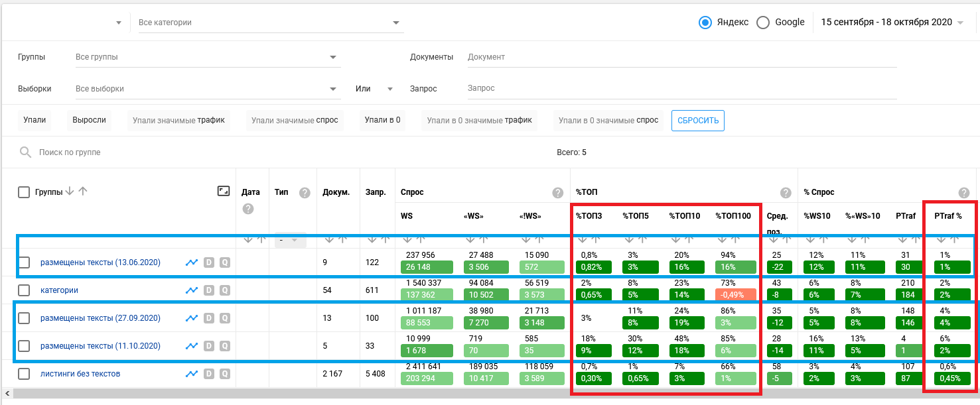The width and height of the screenshot is (980, 405).
Task: Apply the «Упали в 0 значимые трафик» filter
Action: point(479,120)
